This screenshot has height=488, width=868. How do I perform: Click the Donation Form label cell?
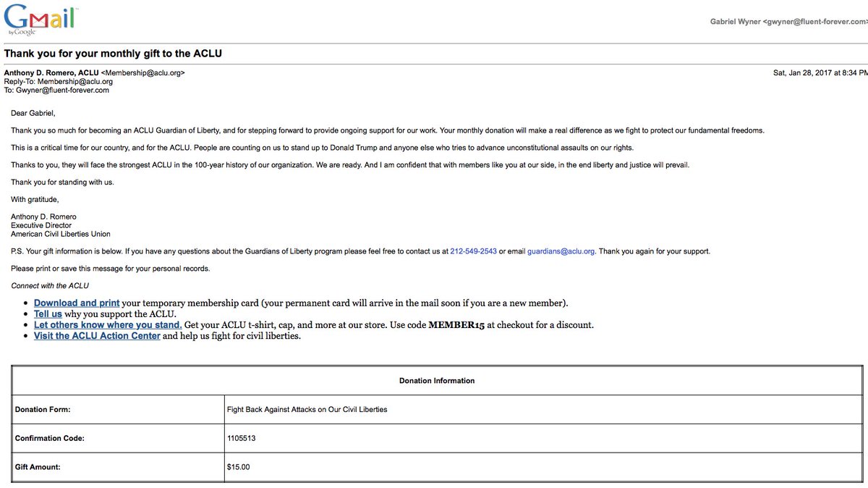(x=117, y=409)
